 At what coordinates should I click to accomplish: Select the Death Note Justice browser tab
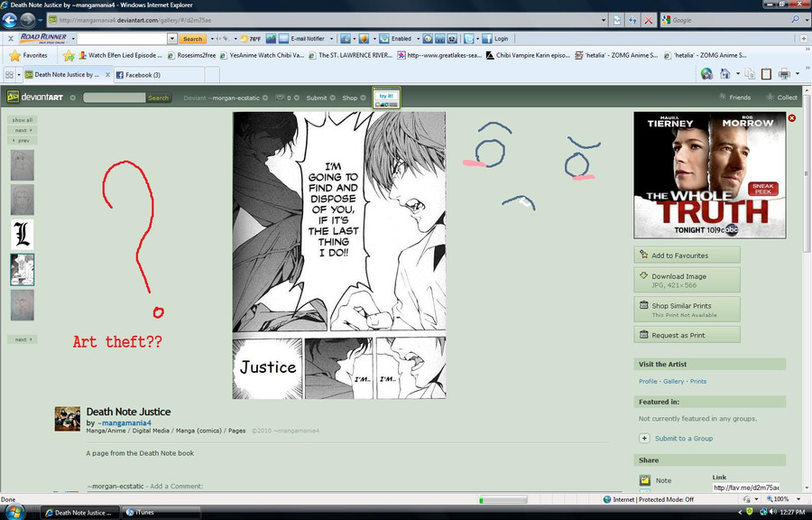click(67, 75)
